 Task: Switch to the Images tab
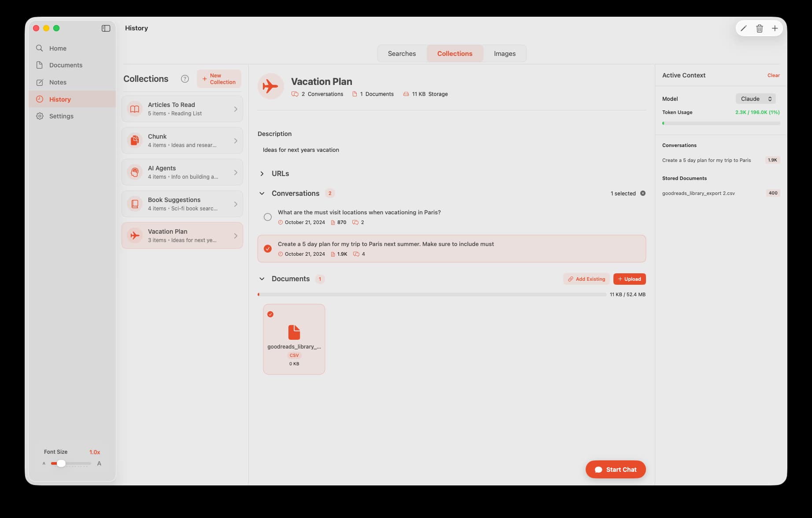point(505,53)
